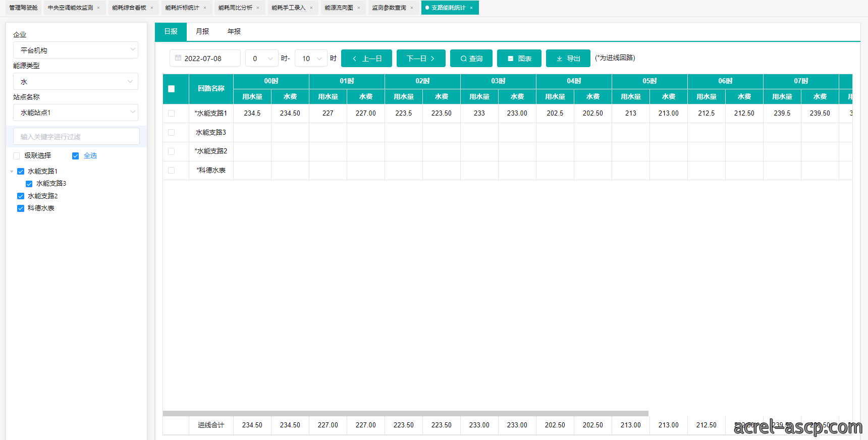Viewport: 868px width, 440px height.
Task: Click the search icon on 查询 button
Action: tap(463, 59)
